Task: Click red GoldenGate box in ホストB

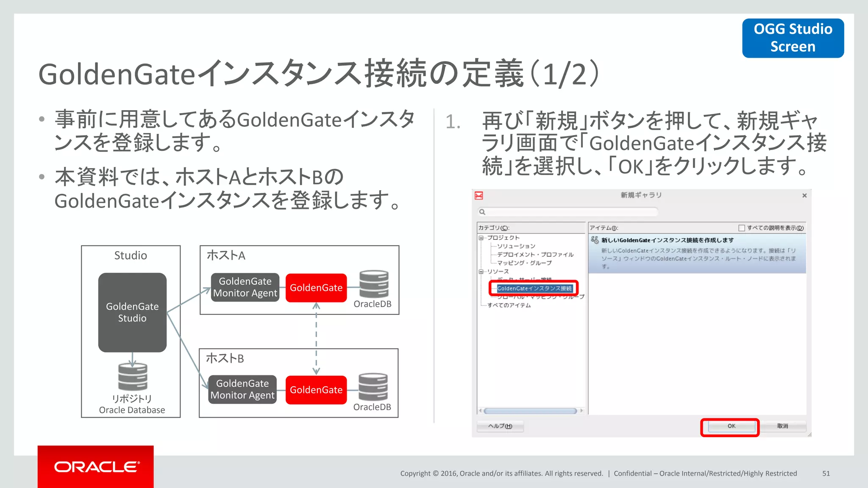Action: pos(316,390)
